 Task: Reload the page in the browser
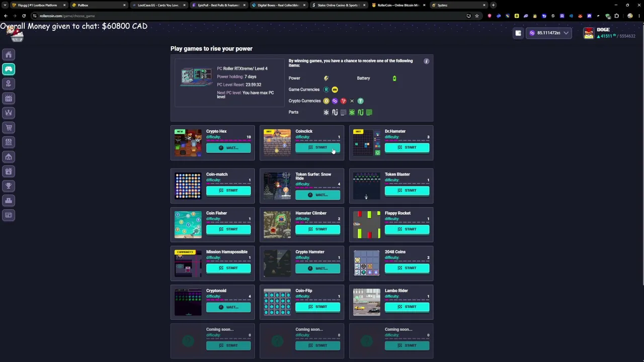pyautogui.click(x=24, y=16)
